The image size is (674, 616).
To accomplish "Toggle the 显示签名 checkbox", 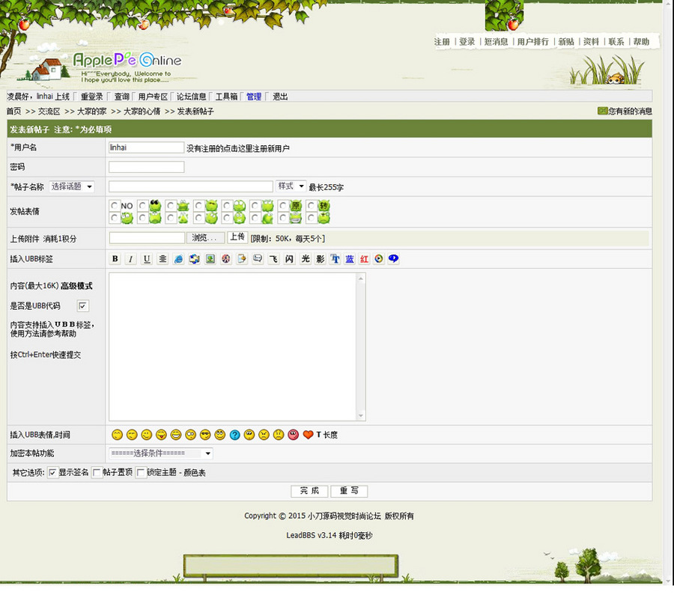I will point(52,472).
